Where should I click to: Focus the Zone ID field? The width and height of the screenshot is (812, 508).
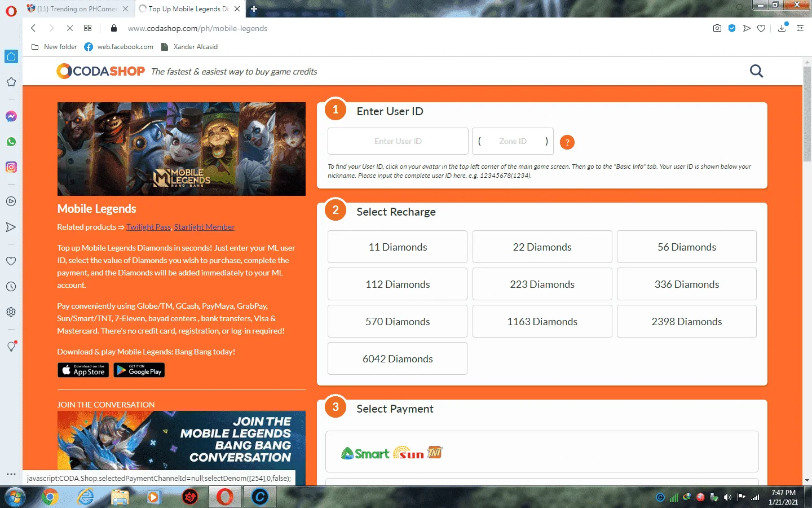tap(513, 141)
